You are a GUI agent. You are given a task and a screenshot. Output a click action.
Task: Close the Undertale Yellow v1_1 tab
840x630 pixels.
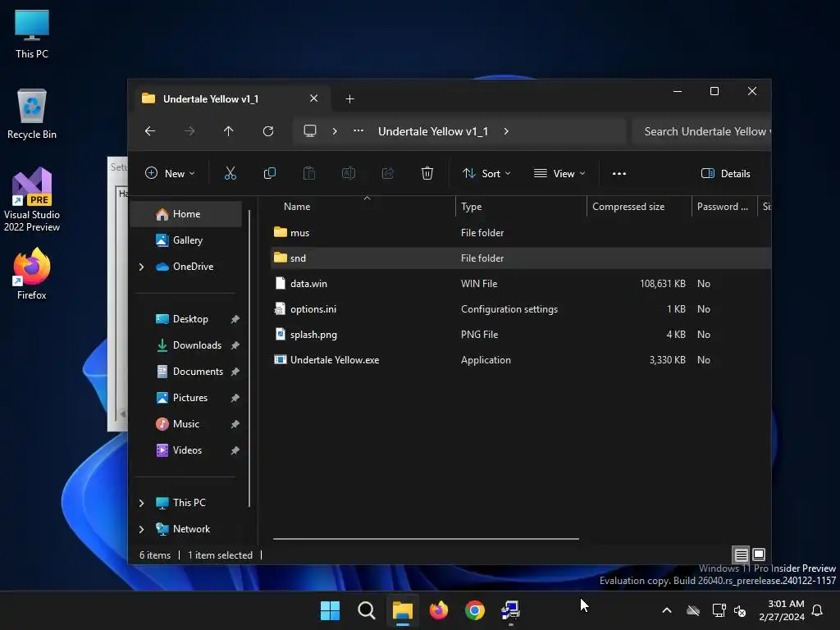(x=314, y=98)
